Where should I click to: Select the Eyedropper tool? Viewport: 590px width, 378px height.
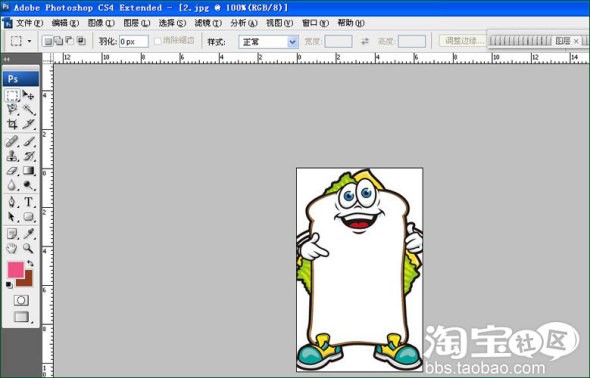click(28, 234)
